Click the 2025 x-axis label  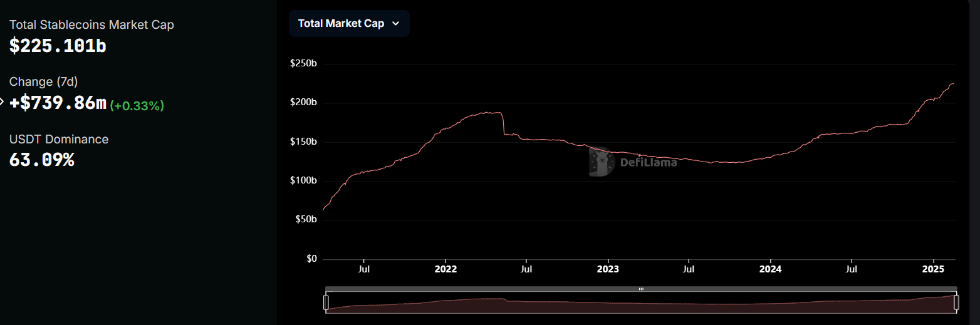pos(934,269)
